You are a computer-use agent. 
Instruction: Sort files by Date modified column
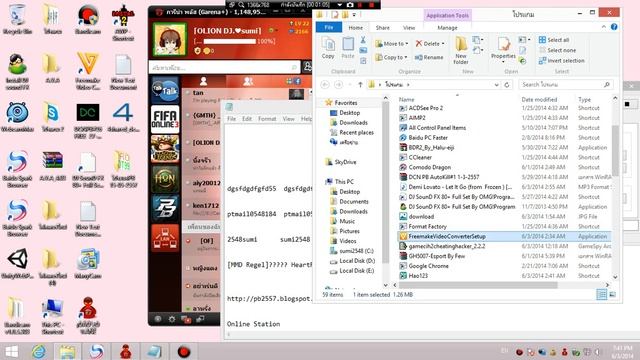click(539, 99)
